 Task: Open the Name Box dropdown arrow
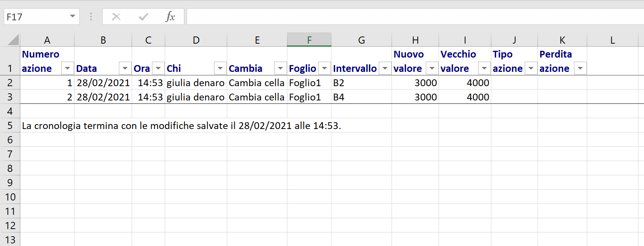pyautogui.click(x=73, y=17)
